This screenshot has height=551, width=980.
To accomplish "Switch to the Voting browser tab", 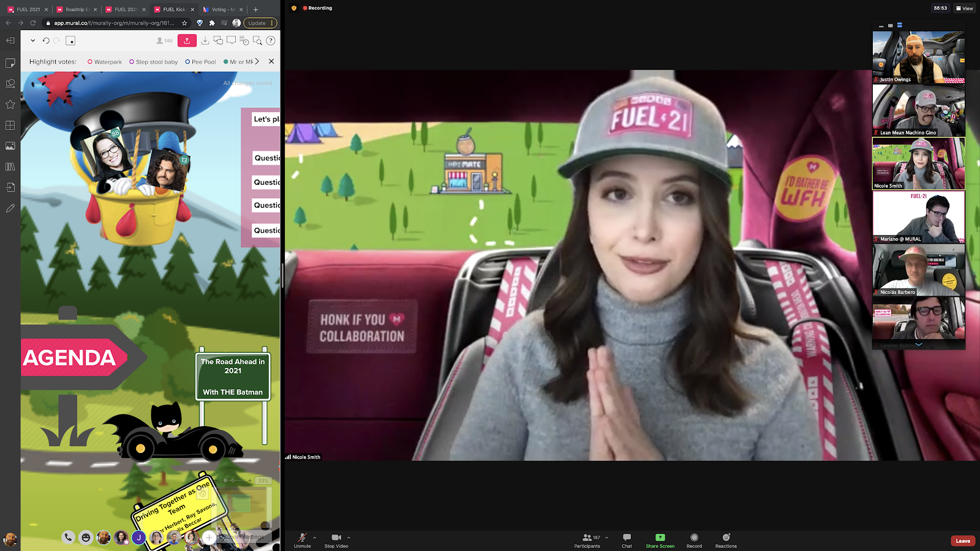I will click(x=223, y=9).
